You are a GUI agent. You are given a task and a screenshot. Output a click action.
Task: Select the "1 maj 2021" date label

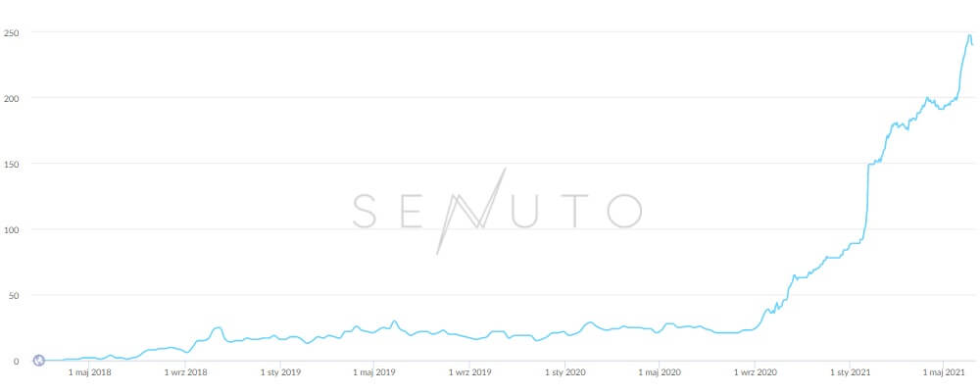(x=943, y=372)
